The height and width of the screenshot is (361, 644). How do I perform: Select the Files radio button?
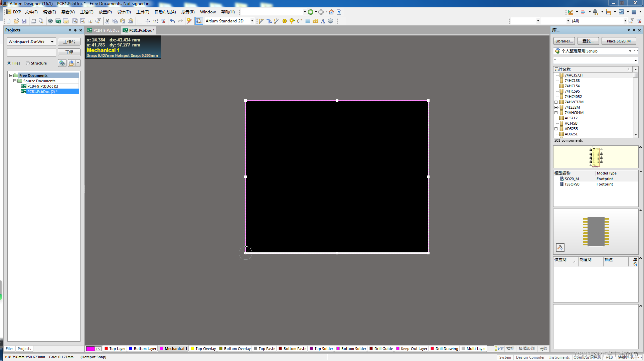click(9, 63)
